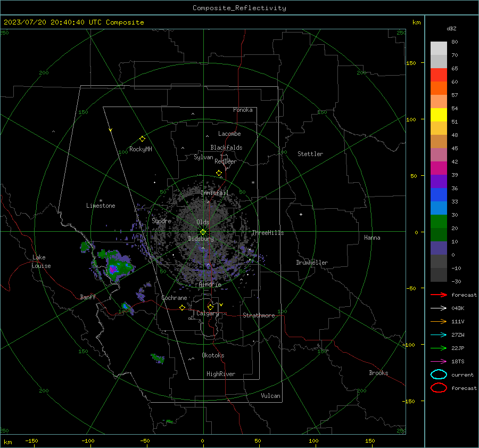Screen dimensions: 479x448
Task: Click the orange 111V arrow icon
Action: pyautogui.click(x=439, y=321)
